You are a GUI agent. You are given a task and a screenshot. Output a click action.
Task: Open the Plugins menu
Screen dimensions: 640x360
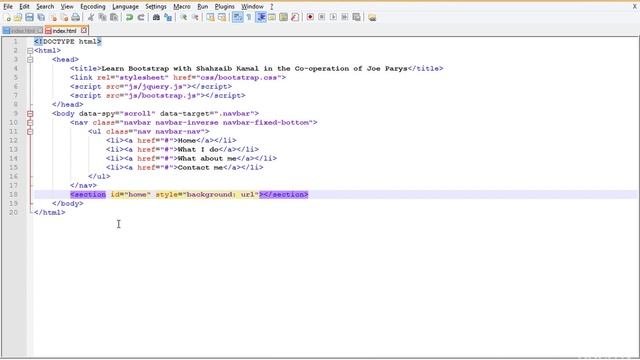pos(224,7)
